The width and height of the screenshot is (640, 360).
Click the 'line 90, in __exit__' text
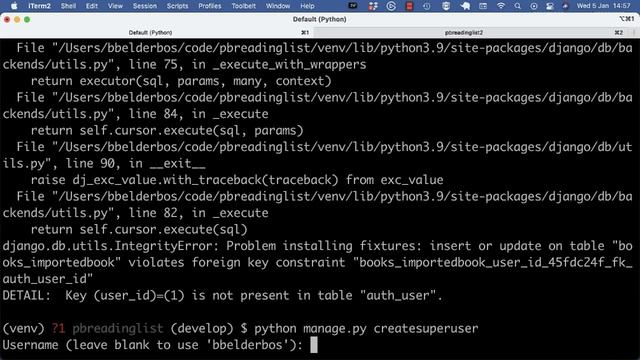(136, 164)
